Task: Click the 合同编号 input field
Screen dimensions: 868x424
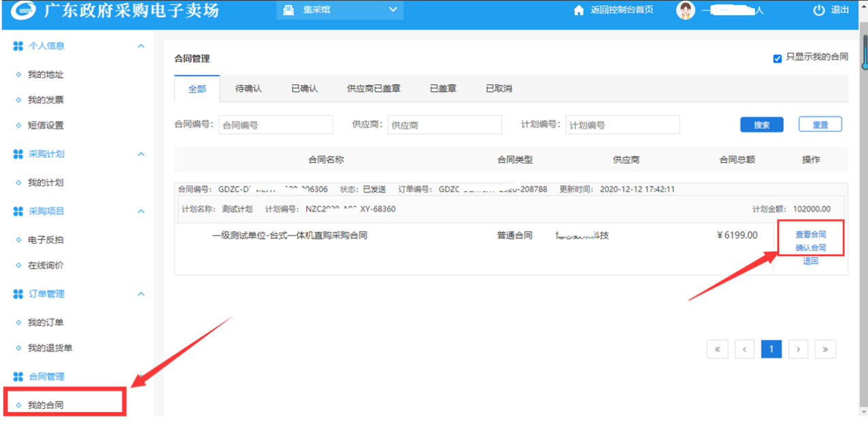Action: [276, 125]
